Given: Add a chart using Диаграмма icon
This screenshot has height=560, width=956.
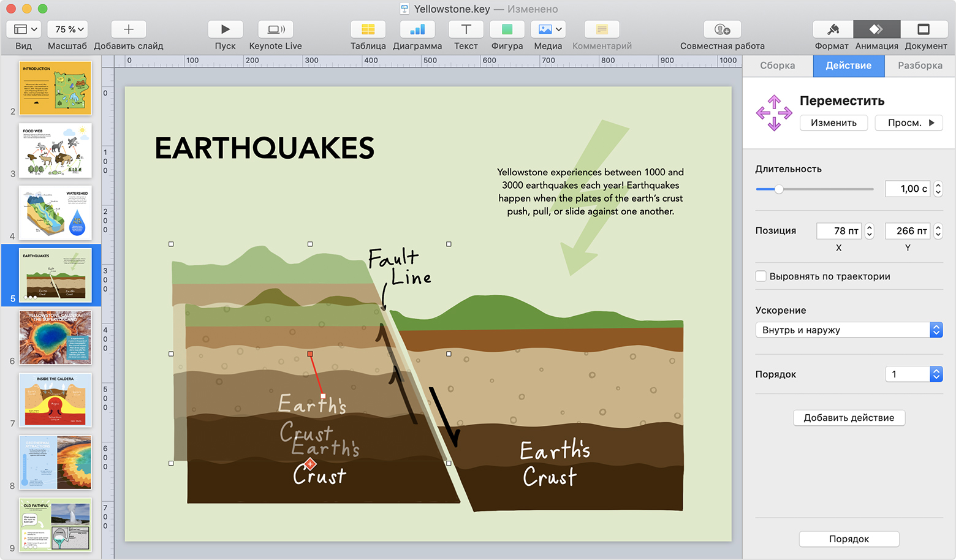Looking at the screenshot, I should coord(417,29).
